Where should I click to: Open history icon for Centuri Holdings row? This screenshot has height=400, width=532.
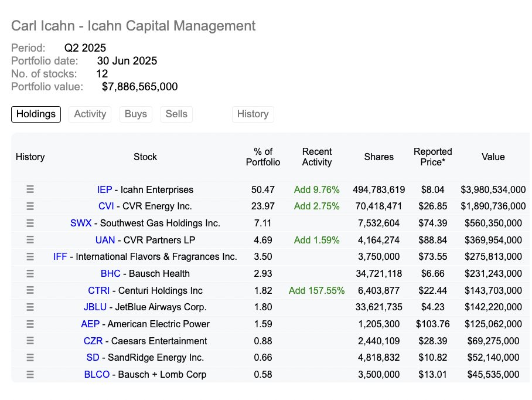[x=30, y=290]
